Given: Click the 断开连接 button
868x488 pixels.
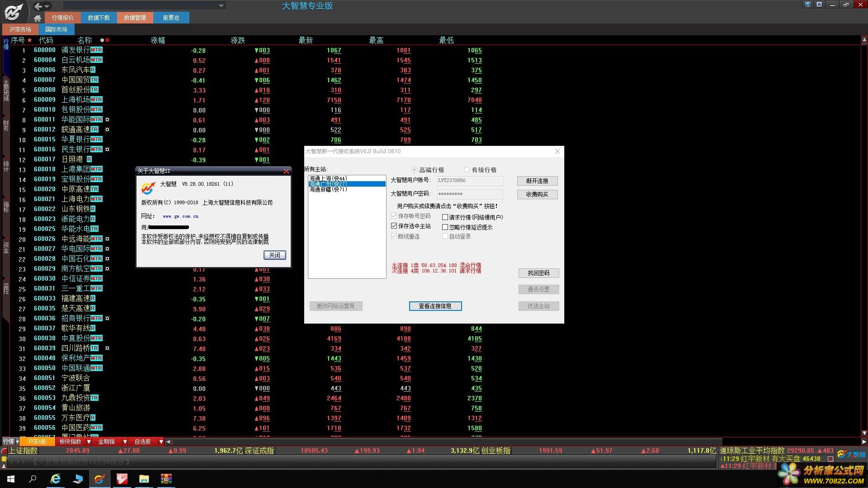Looking at the screenshot, I should [537, 181].
